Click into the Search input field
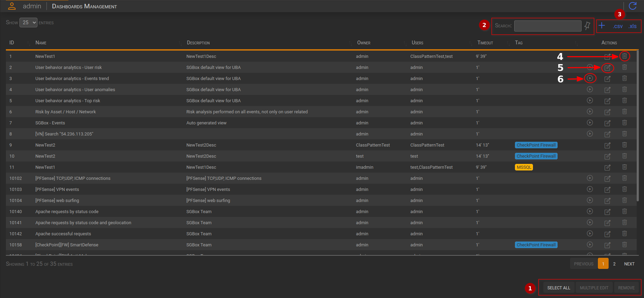Image resolution: width=644 pixels, height=298 pixels. 548,26
